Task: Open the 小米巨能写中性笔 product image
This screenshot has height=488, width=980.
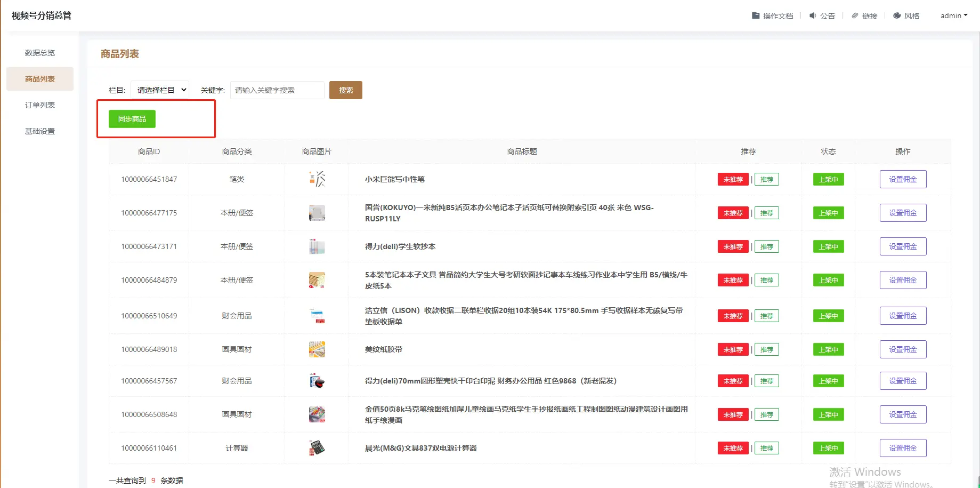Action: [317, 179]
